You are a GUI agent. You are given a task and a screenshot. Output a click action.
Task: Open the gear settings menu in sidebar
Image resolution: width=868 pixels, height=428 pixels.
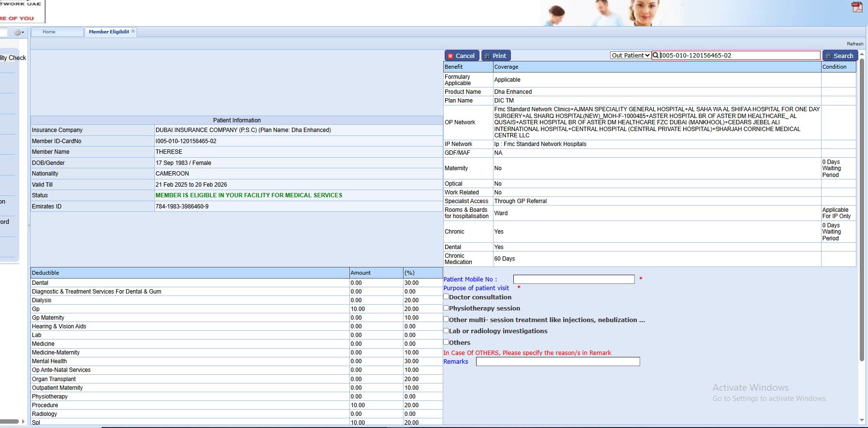point(18,32)
